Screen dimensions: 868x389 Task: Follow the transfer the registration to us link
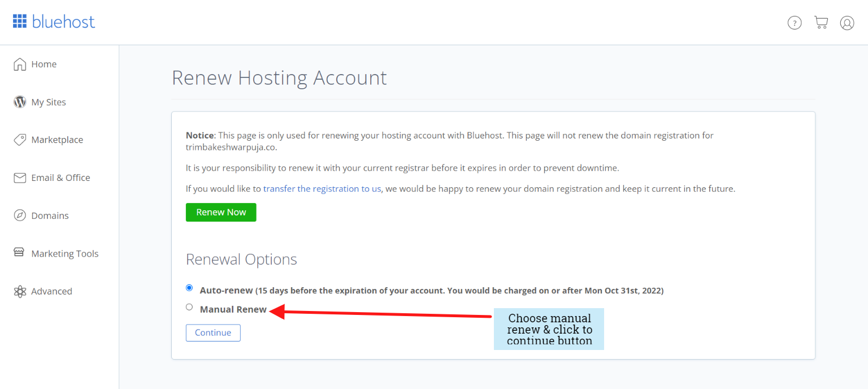[x=322, y=189]
